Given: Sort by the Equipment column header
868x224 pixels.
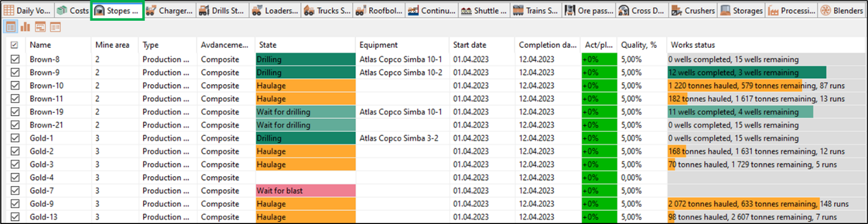Looking at the screenshot, I should pyautogui.click(x=403, y=45).
